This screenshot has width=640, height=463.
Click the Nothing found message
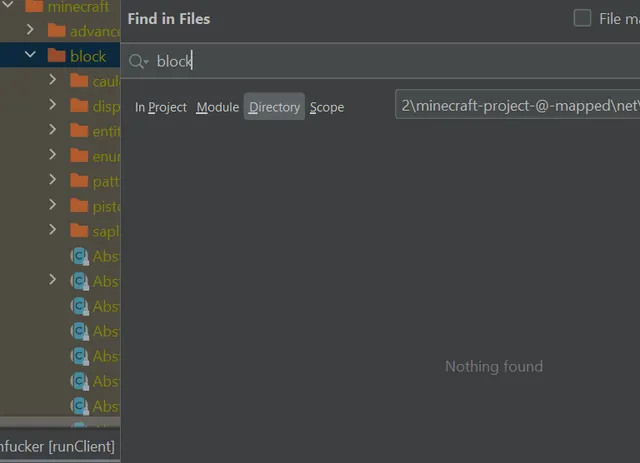click(494, 366)
